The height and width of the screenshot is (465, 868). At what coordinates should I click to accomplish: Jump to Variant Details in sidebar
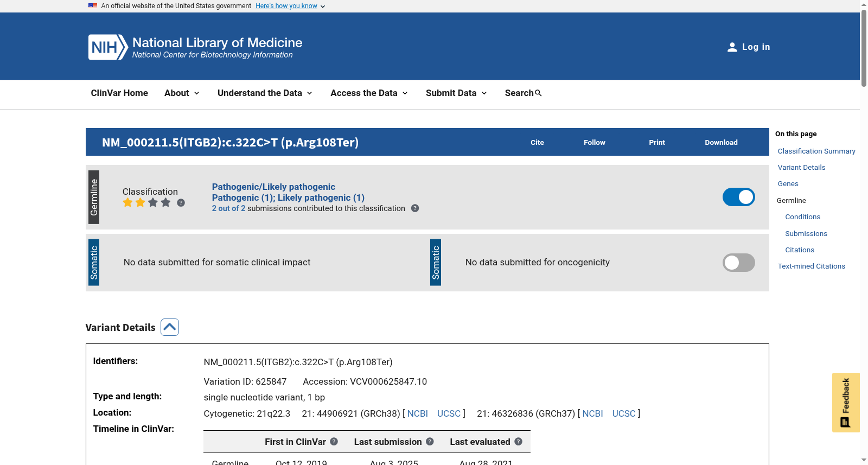point(801,168)
